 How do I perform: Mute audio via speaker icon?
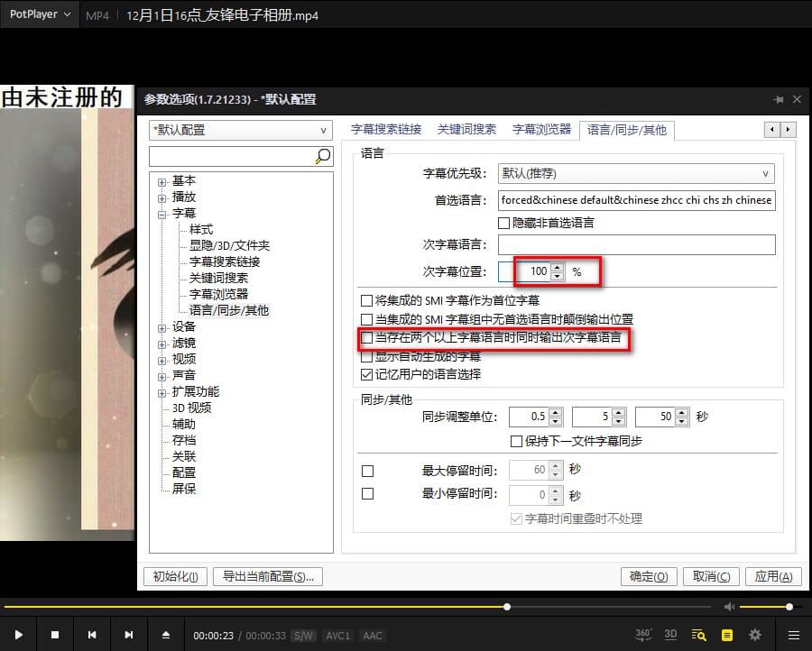(729, 607)
